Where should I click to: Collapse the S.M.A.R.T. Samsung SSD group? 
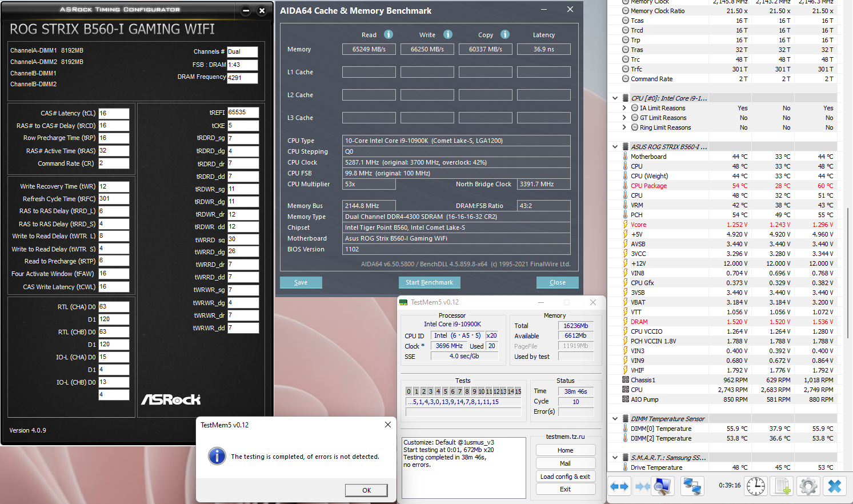click(615, 458)
